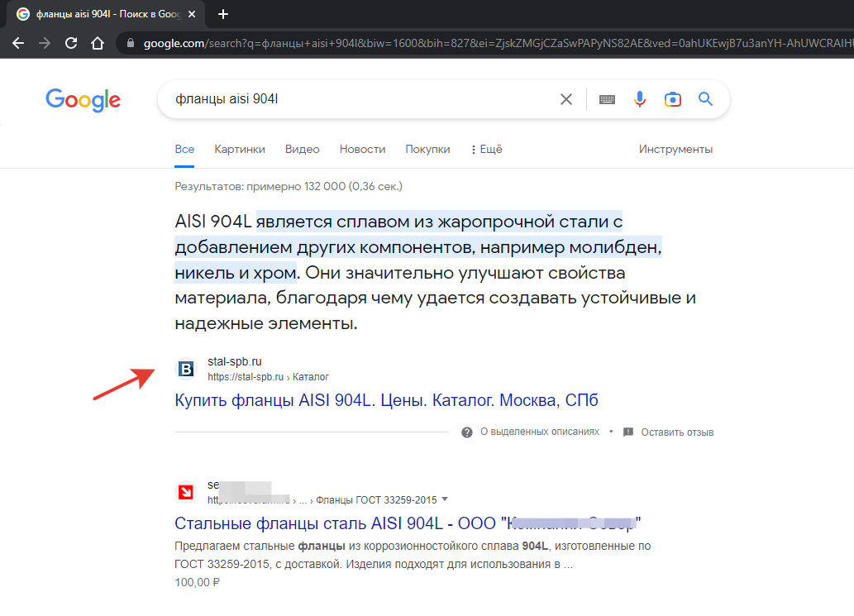Expand arrow next to Фланцы ГОСТ 33259-2015
The width and height of the screenshot is (854, 616).
click(x=445, y=499)
